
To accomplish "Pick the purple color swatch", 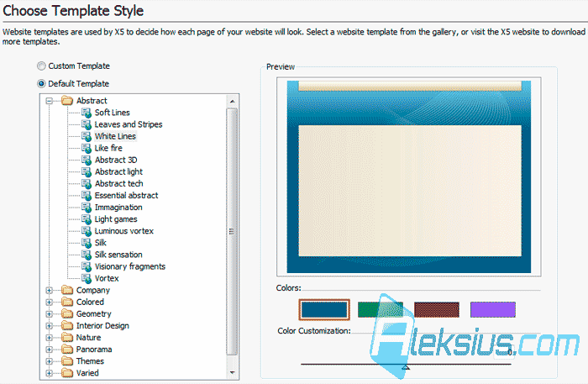I will coord(493,310).
